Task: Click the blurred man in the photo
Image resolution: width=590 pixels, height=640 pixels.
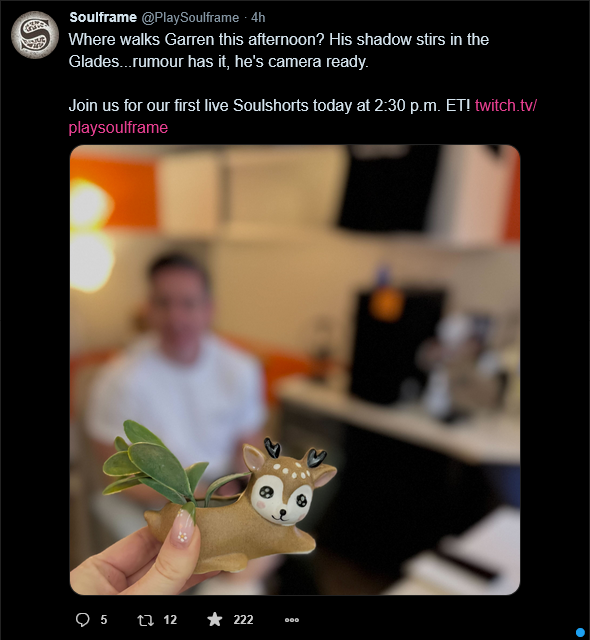Action: coord(177,359)
